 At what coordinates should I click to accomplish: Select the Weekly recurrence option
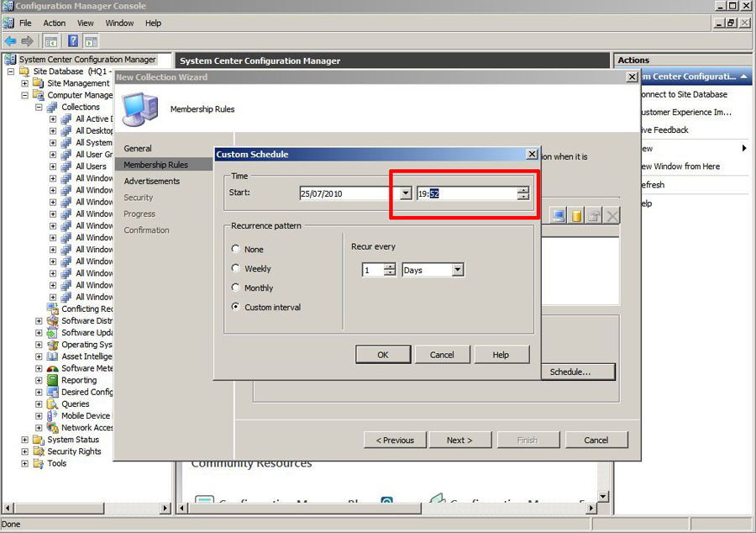[236, 268]
